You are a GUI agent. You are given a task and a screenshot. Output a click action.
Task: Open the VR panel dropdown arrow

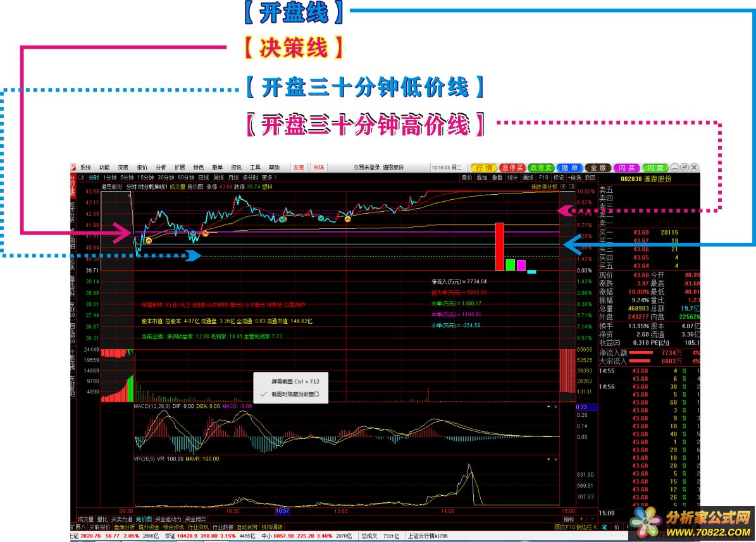[548, 459]
